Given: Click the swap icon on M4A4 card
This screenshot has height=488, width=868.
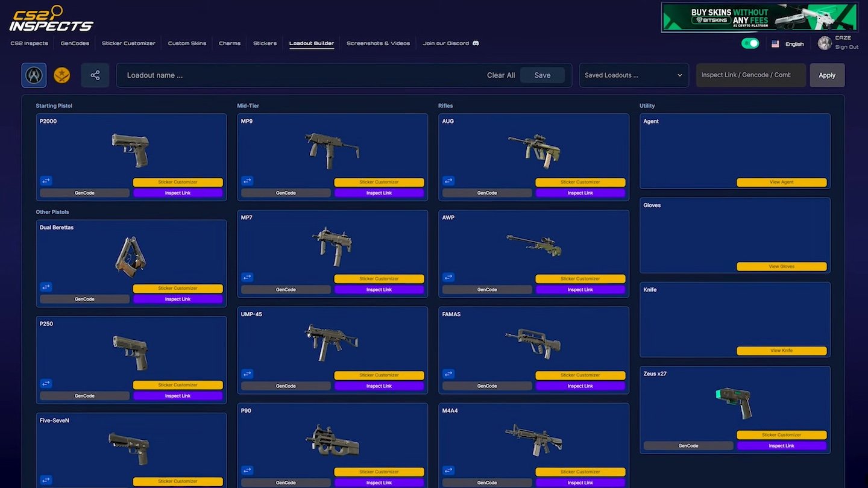Looking at the screenshot, I should point(448,471).
